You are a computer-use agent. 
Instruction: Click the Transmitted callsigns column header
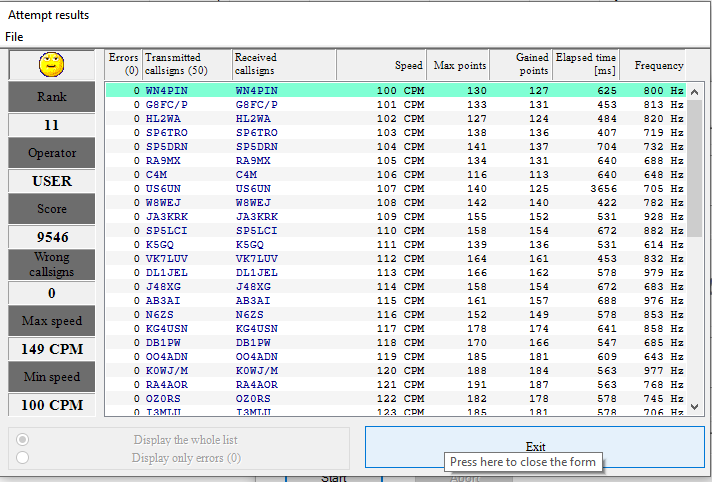click(x=186, y=65)
